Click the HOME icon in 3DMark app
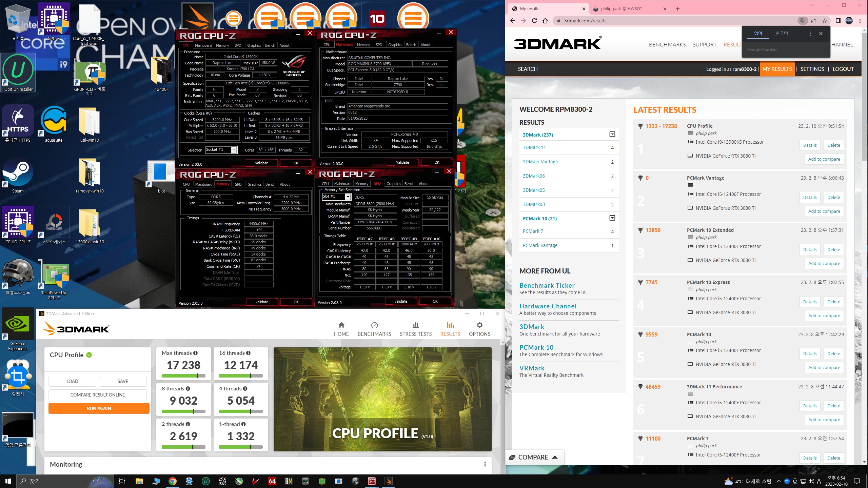The width and height of the screenshot is (868, 488). point(341,329)
